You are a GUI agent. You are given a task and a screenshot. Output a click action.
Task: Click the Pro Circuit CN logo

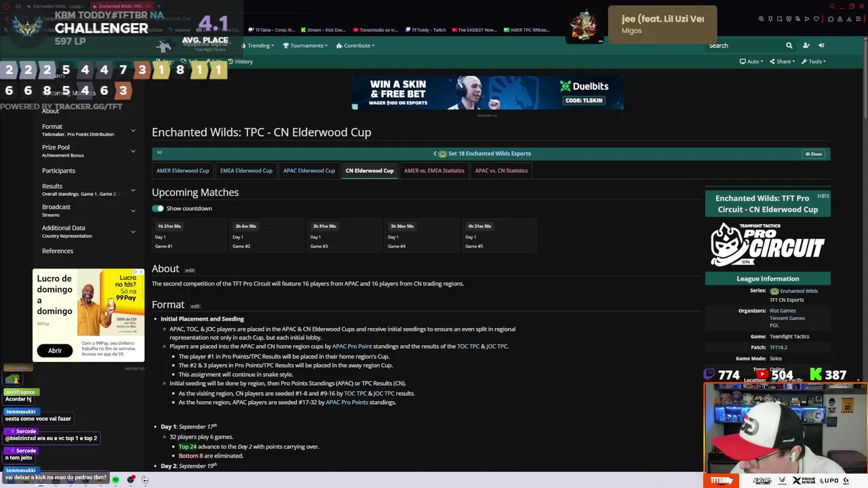768,244
